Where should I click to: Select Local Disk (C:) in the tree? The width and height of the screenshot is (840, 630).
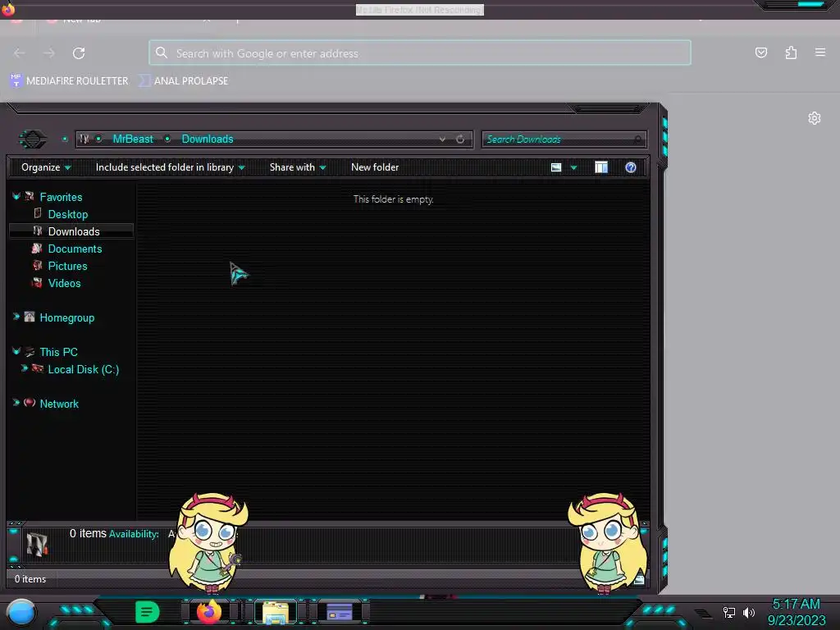84,369
